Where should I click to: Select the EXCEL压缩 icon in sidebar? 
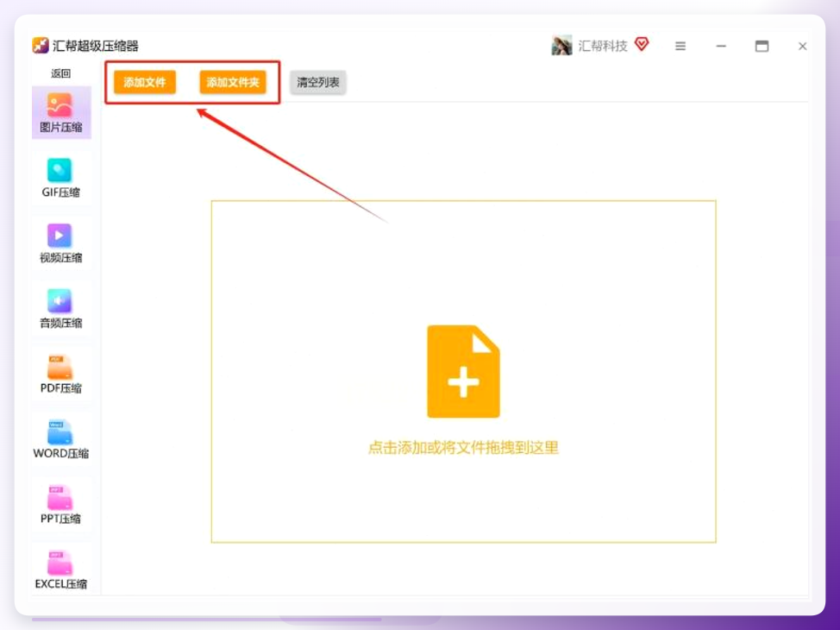[60, 563]
